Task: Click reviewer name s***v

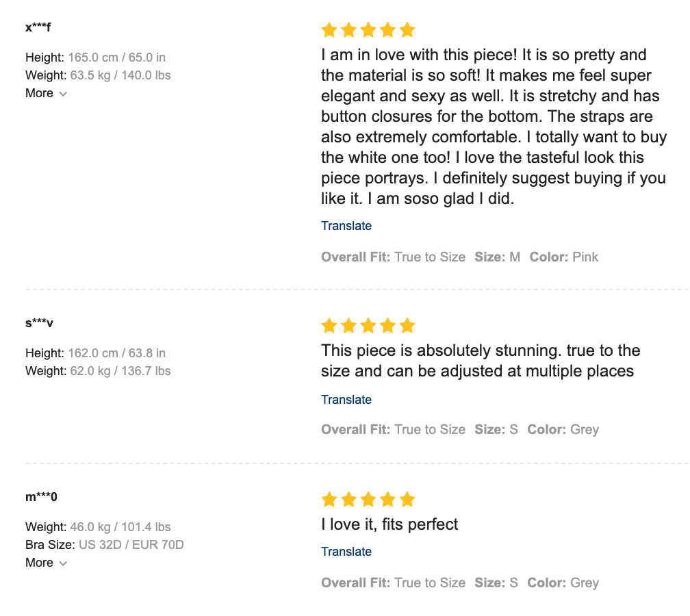Action: coord(39,323)
